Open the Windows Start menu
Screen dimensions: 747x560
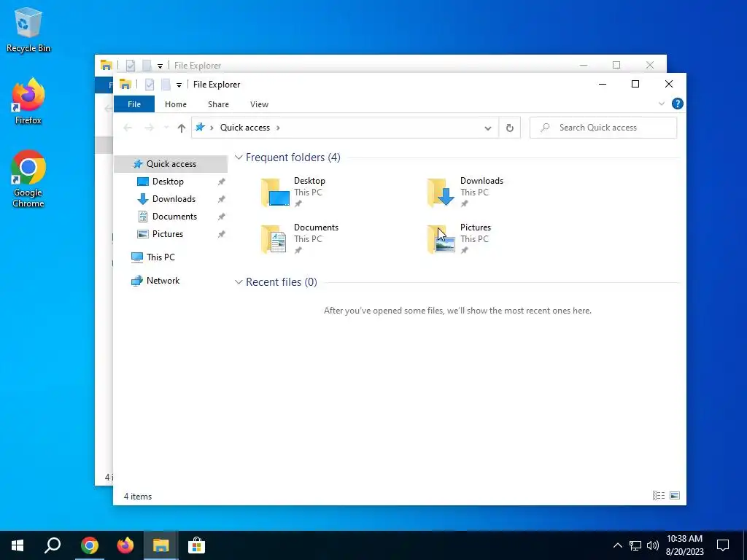18,545
